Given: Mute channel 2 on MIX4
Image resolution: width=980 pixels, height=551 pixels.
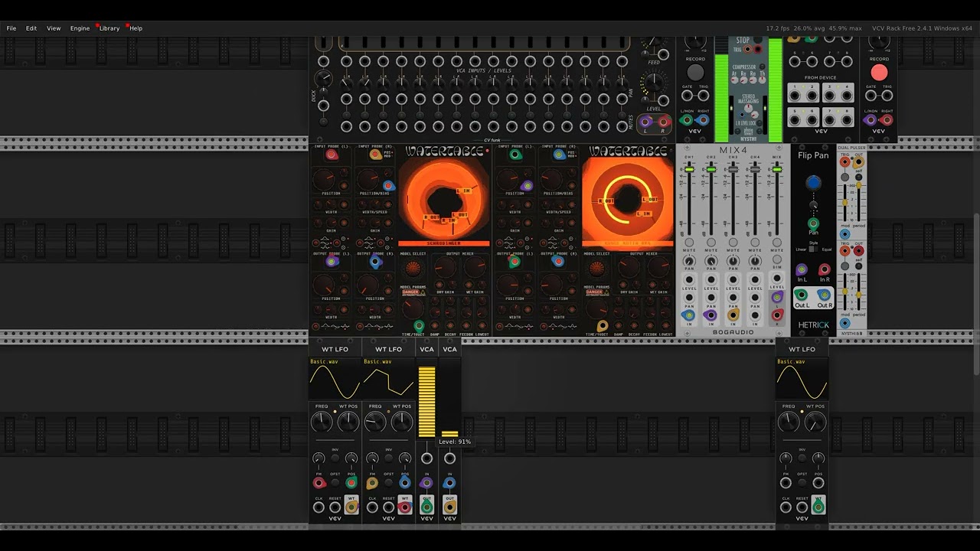Looking at the screenshot, I should tap(711, 243).
